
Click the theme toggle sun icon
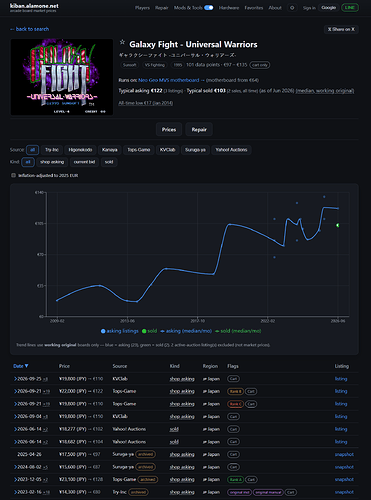[292, 8]
